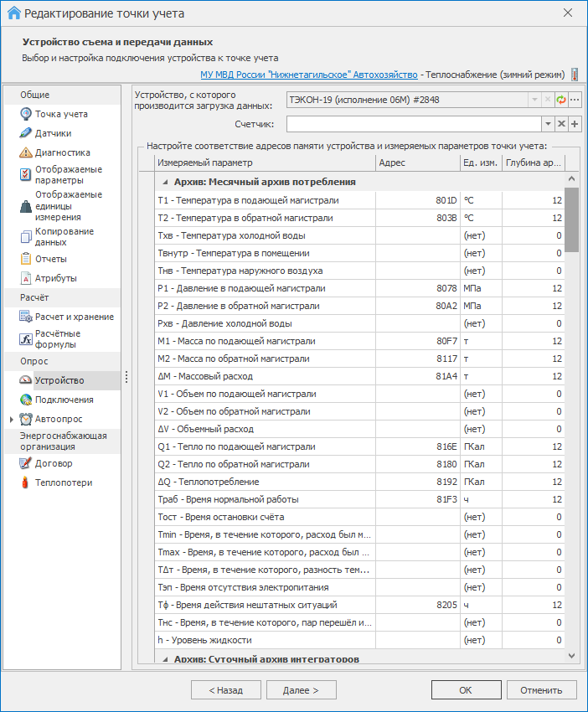Click the Устройство gauge icon

[x=26, y=380]
